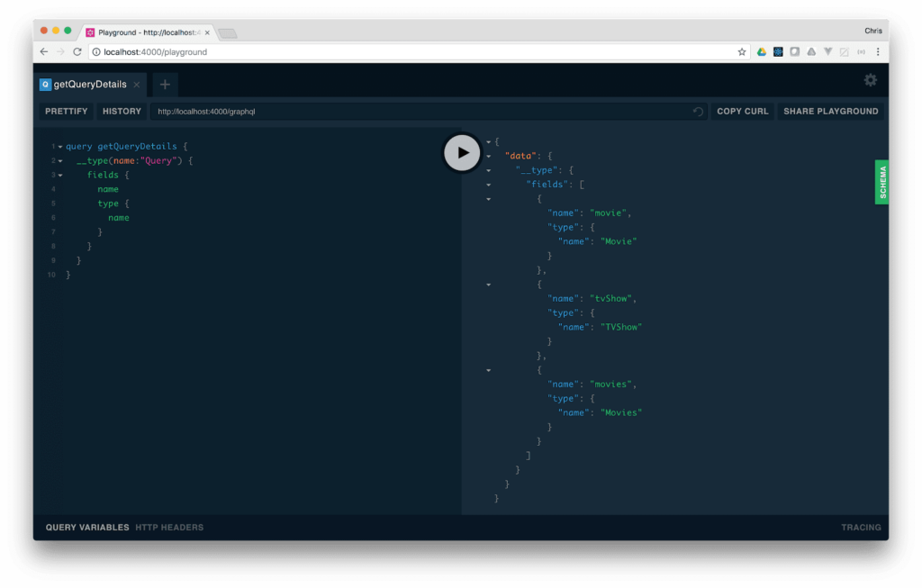Open Chrome's three-dot menu icon

click(x=878, y=51)
